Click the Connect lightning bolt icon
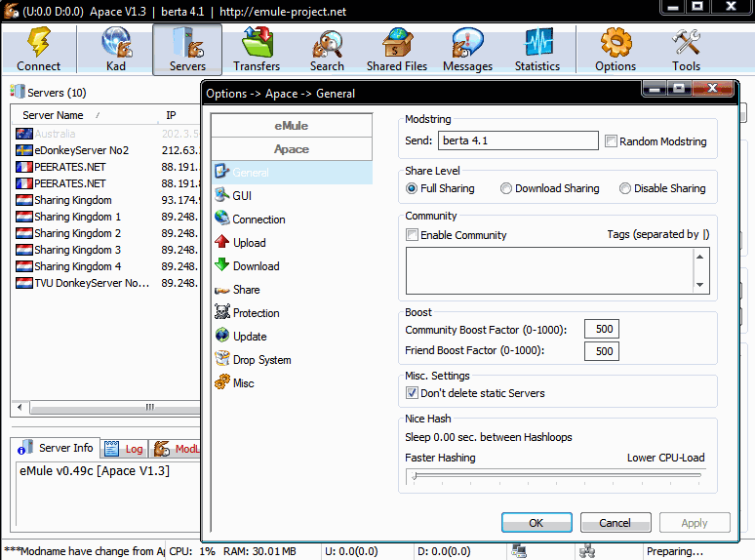 [38, 42]
